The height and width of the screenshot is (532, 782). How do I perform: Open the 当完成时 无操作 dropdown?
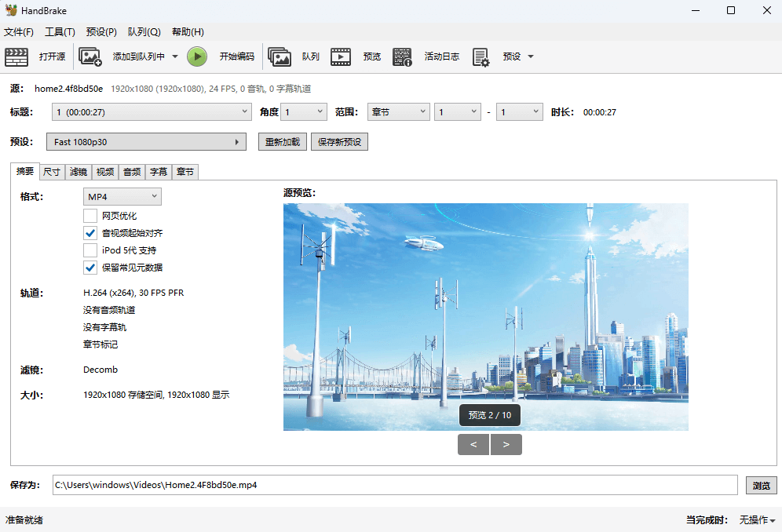pyautogui.click(x=757, y=520)
